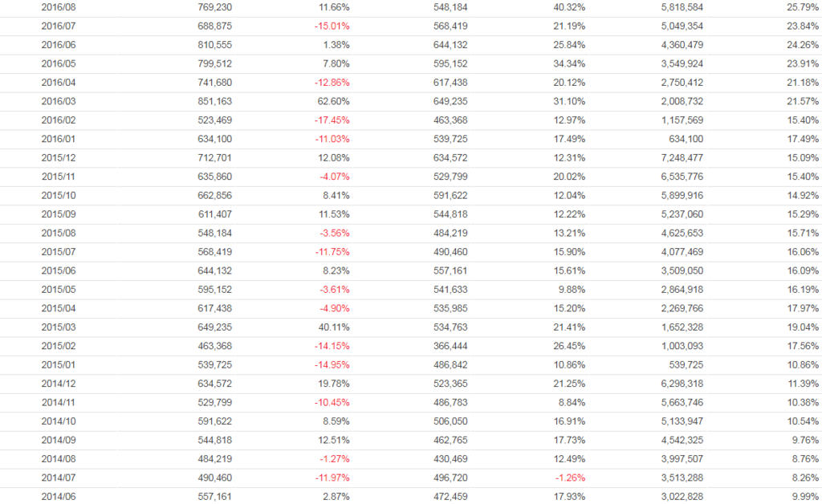Click the red -1.26% value
Screen dimensions: 822x504
coord(569,478)
